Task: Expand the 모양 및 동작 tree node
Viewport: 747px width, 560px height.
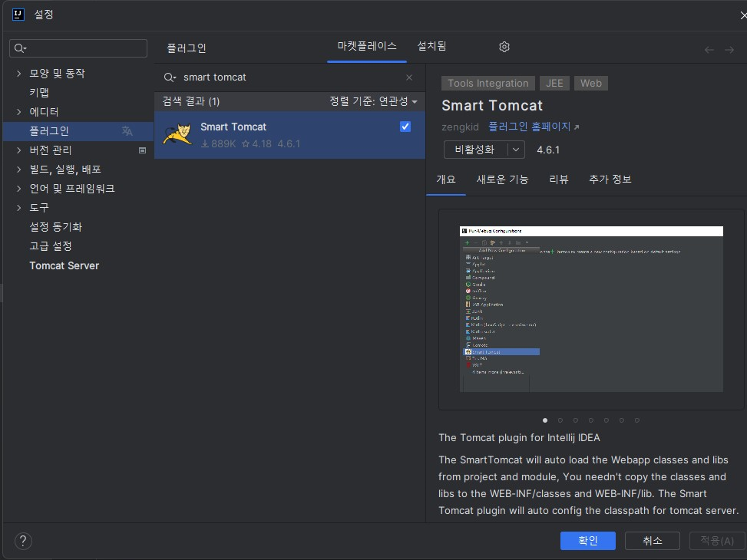Action: pos(18,74)
